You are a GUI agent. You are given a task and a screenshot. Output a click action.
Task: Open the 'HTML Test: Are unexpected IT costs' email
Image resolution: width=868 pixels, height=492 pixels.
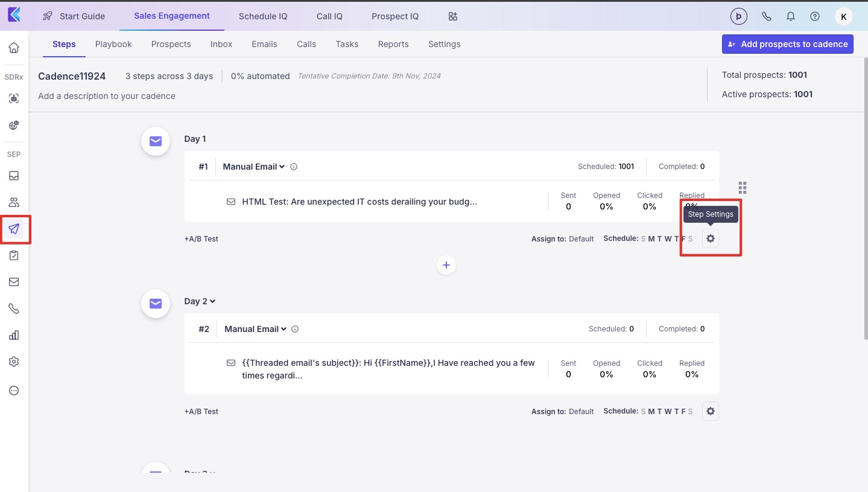click(x=360, y=202)
